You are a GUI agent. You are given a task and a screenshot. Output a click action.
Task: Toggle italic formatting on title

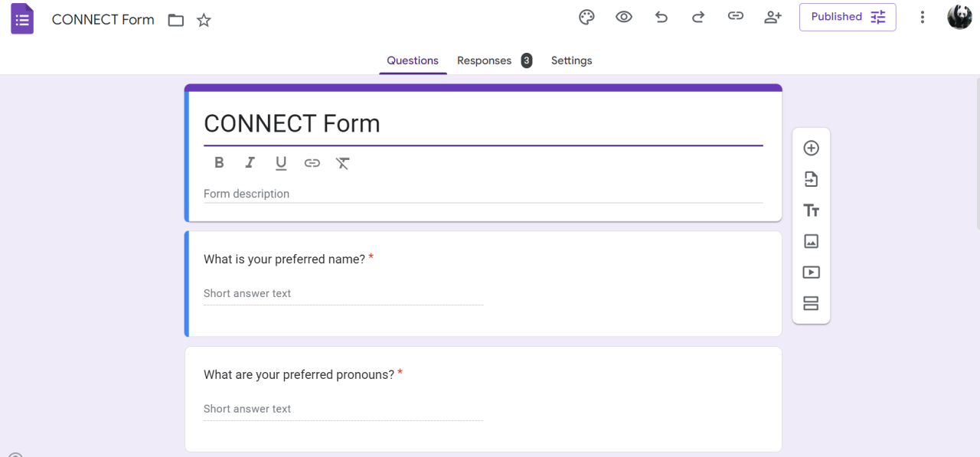coord(250,162)
